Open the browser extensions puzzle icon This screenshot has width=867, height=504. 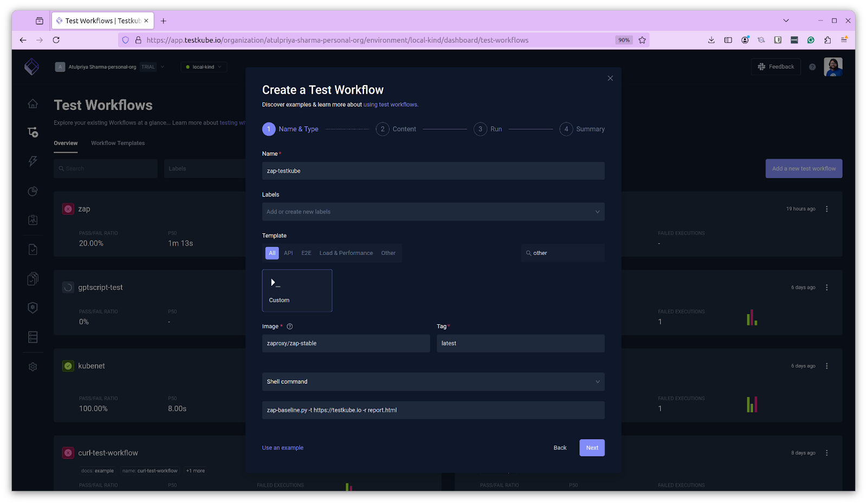[827, 40]
